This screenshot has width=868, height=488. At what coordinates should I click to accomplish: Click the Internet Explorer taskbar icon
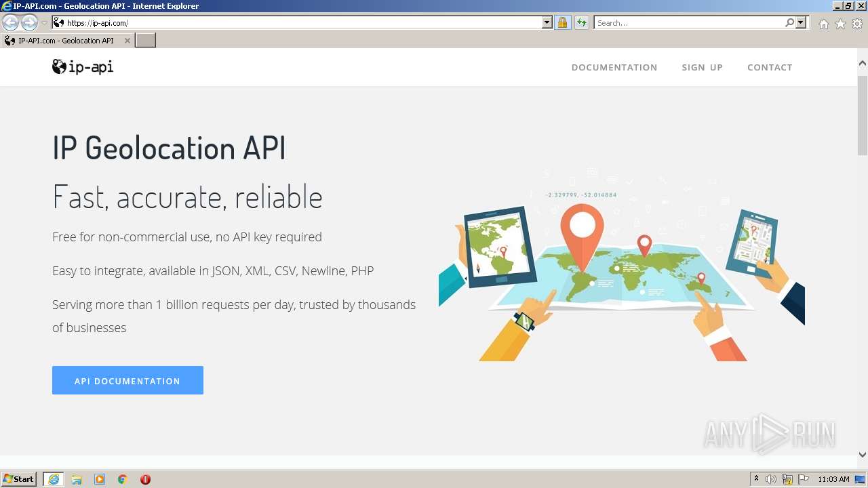54,479
